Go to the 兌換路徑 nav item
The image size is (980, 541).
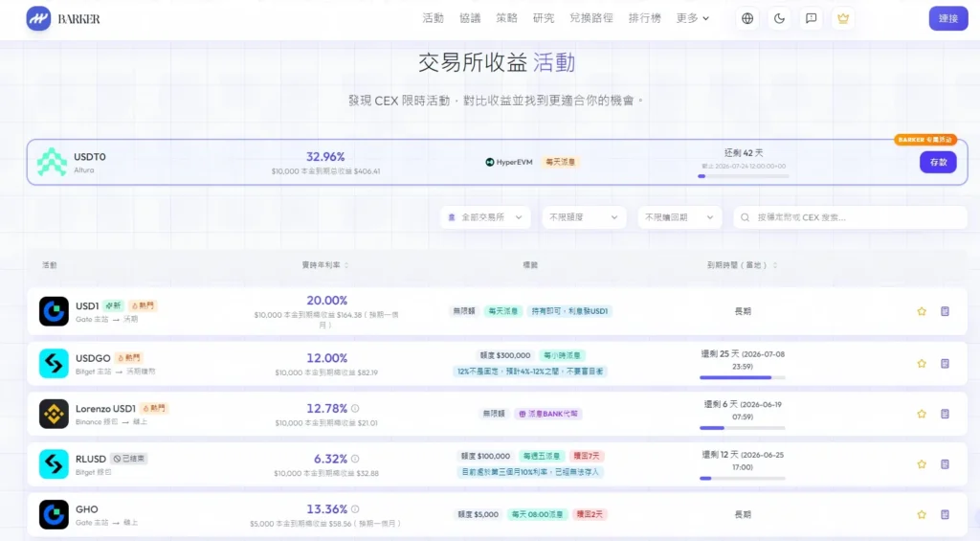(591, 19)
